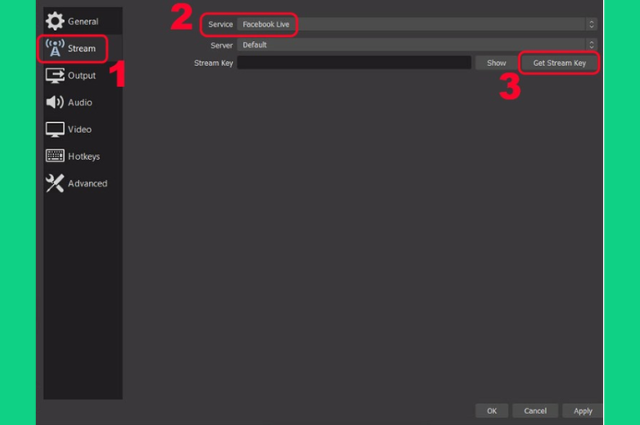640x425 pixels.
Task: Show the hidden stream key
Action: (x=496, y=63)
